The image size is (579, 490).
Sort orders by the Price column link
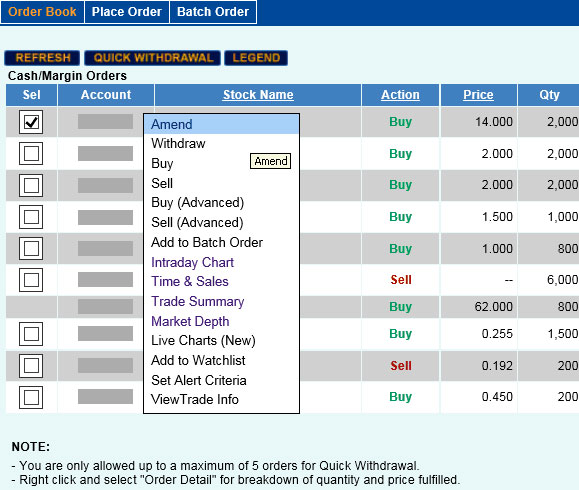[478, 95]
